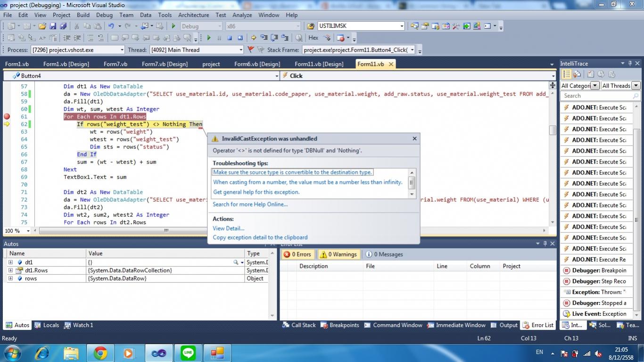Image resolution: width=644 pixels, height=362 pixels.
Task: Toggle Warnings filter in Error List
Action: [339, 254]
